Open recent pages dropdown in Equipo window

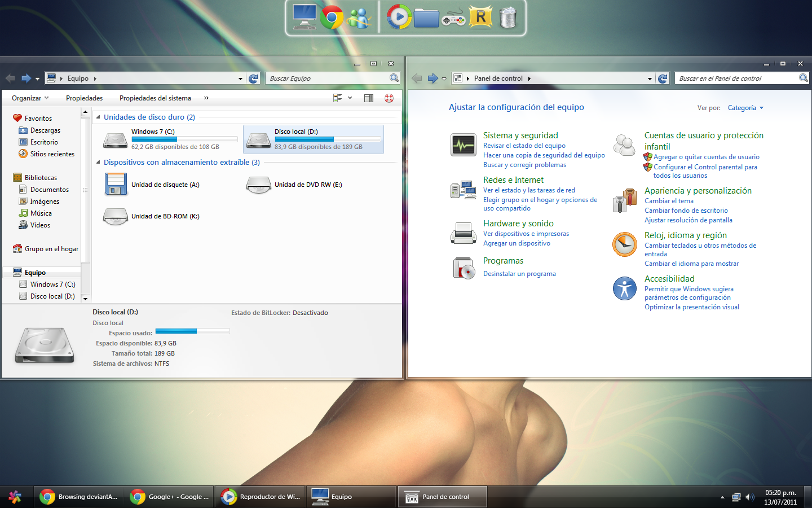37,79
